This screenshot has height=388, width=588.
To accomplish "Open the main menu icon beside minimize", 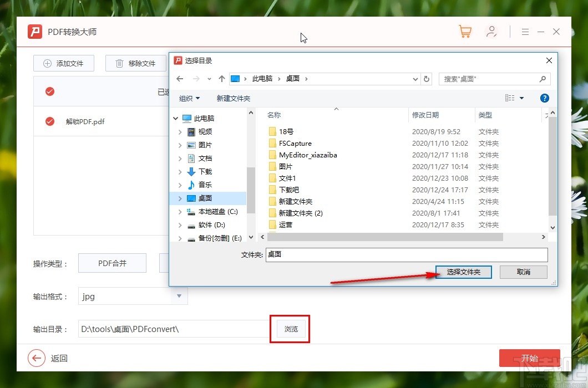I will 525,32.
